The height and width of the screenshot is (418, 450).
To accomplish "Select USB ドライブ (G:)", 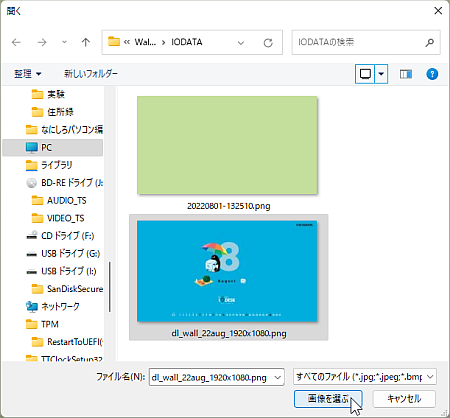I will click(x=63, y=253).
